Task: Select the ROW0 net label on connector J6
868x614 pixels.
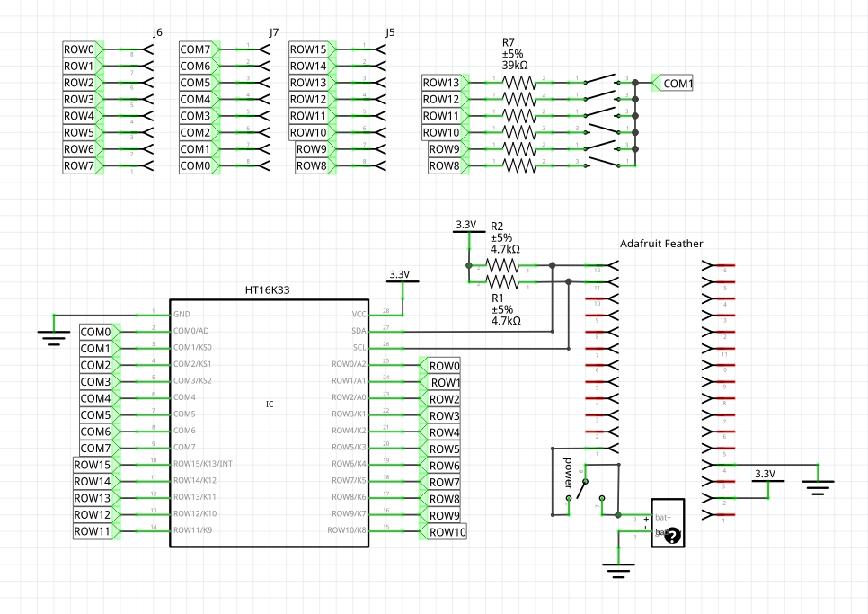Action: click(x=83, y=49)
